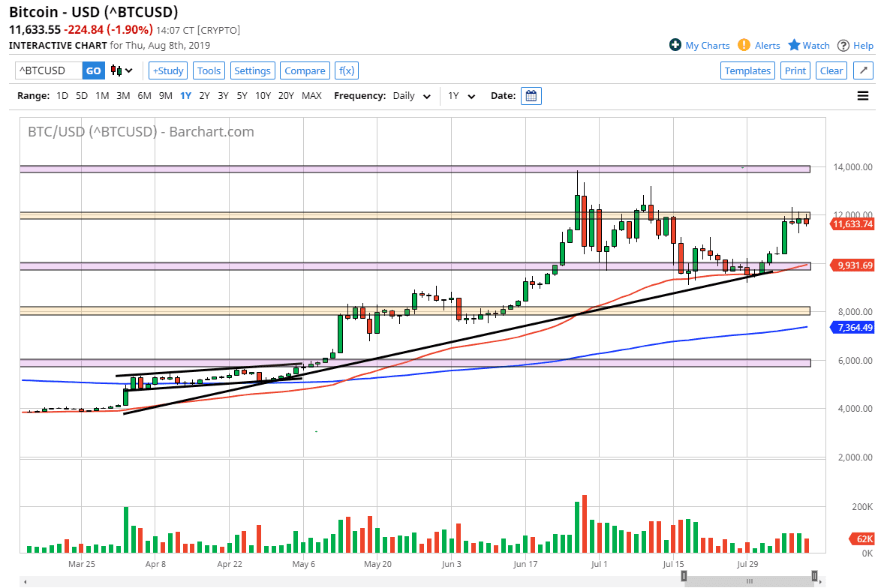Click the Clear button
This screenshot has height=588, width=878.
831,70
